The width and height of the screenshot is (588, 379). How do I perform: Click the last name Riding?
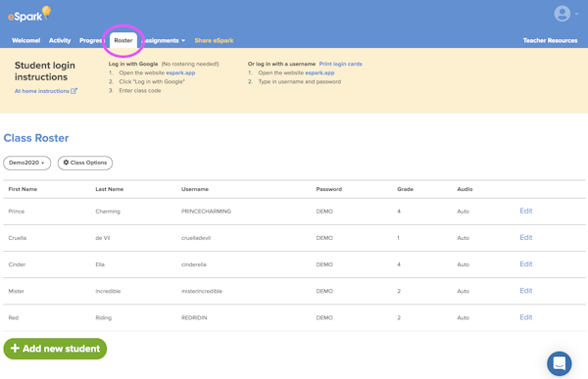pos(104,317)
